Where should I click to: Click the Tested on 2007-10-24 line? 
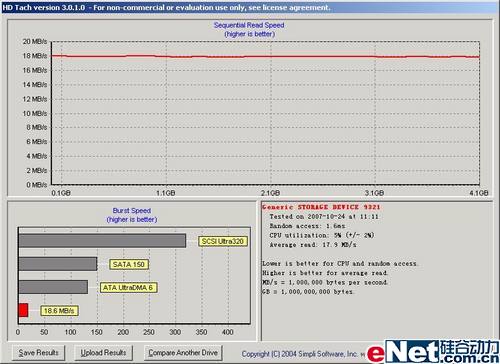point(324,217)
